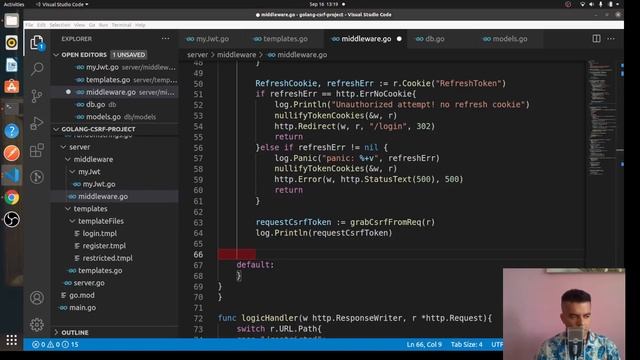Open the Terminal menu
Image resolution: width=640 pixels, height=360 pixels.
click(121, 25)
